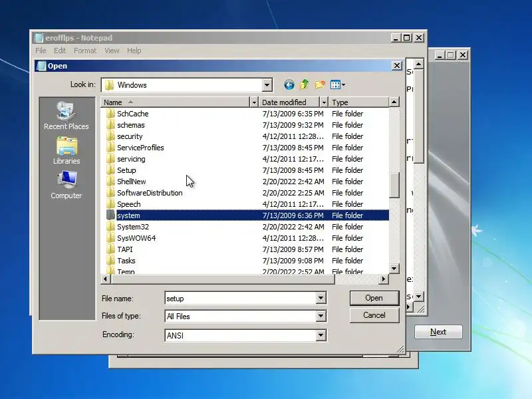
Task: Expand the Look in Windows dropdown
Action: pos(267,85)
